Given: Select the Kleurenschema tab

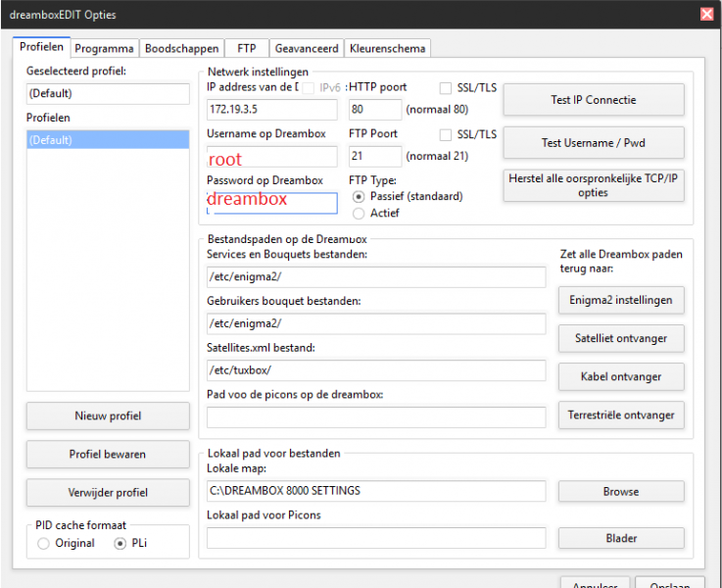Looking at the screenshot, I should click(388, 48).
